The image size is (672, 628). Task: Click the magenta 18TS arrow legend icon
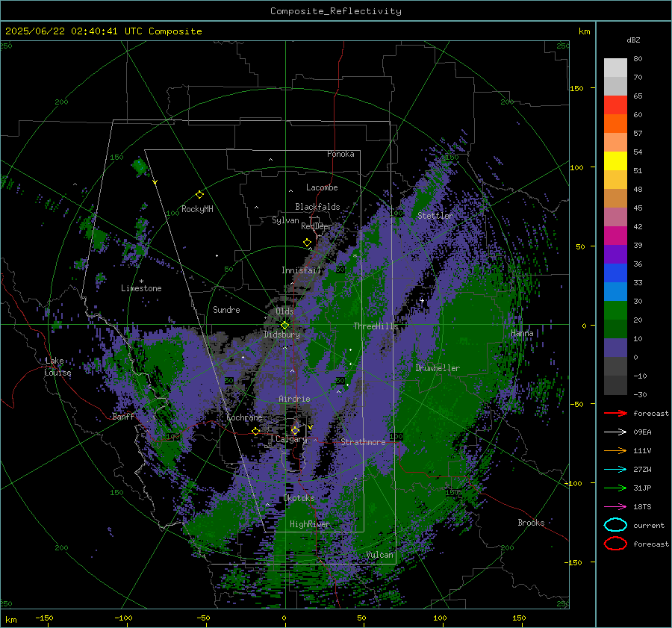coord(615,507)
